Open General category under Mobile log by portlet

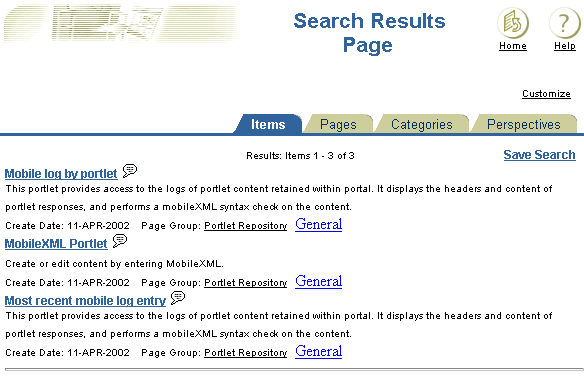(x=318, y=224)
